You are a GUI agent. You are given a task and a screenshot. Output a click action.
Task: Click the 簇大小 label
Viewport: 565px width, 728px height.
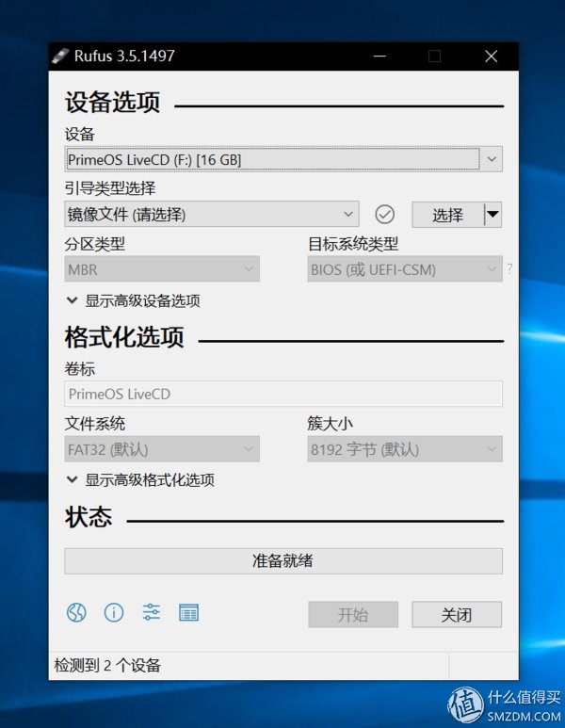point(331,423)
